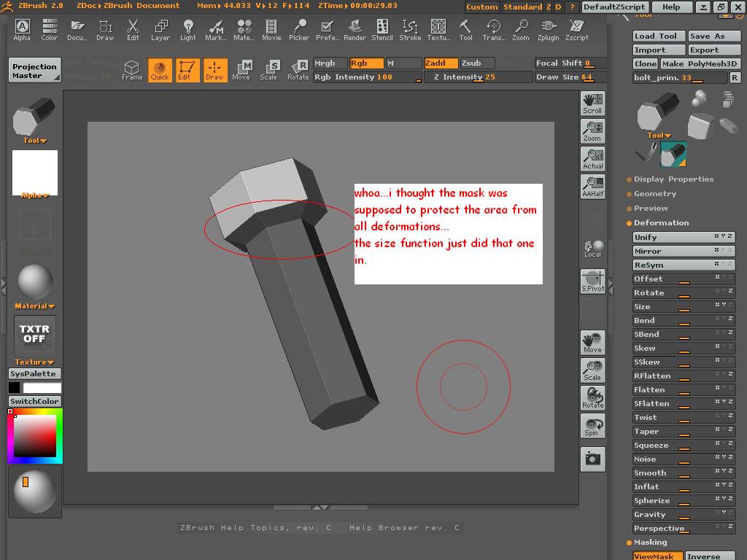The image size is (747, 560).
Task: Enable the Mrgb paint mode
Action: tap(330, 63)
